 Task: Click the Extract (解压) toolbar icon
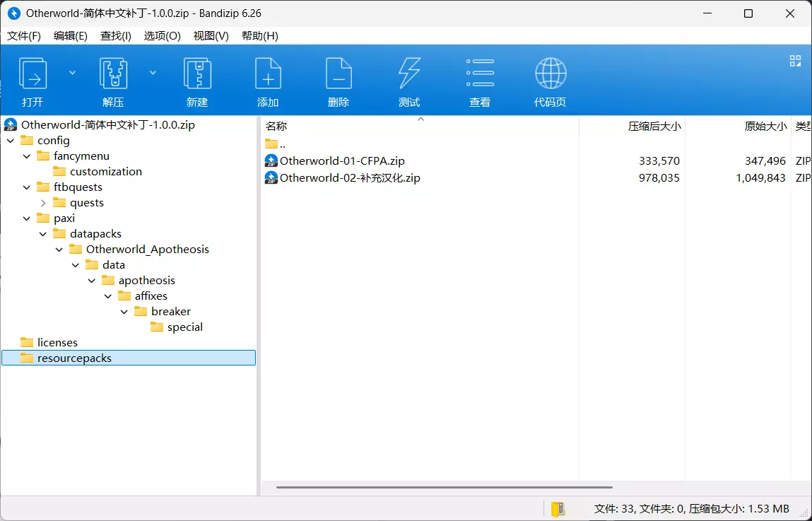point(113,73)
